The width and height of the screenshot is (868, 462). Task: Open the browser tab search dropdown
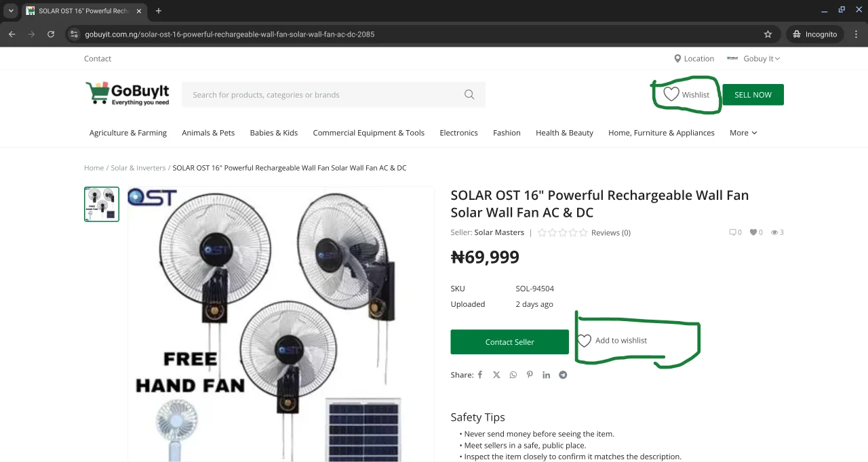point(11,11)
